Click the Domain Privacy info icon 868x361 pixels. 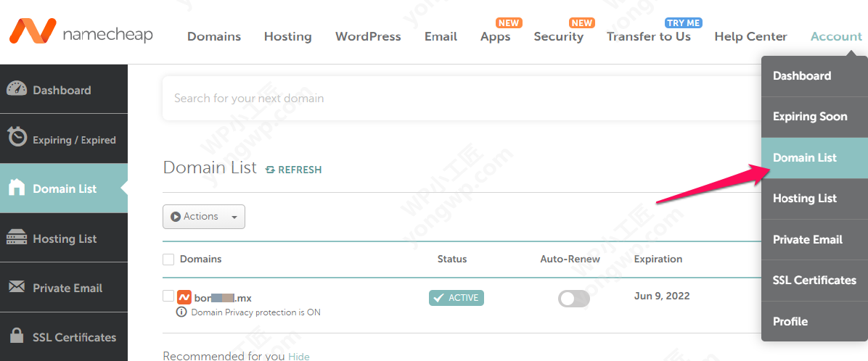point(181,312)
